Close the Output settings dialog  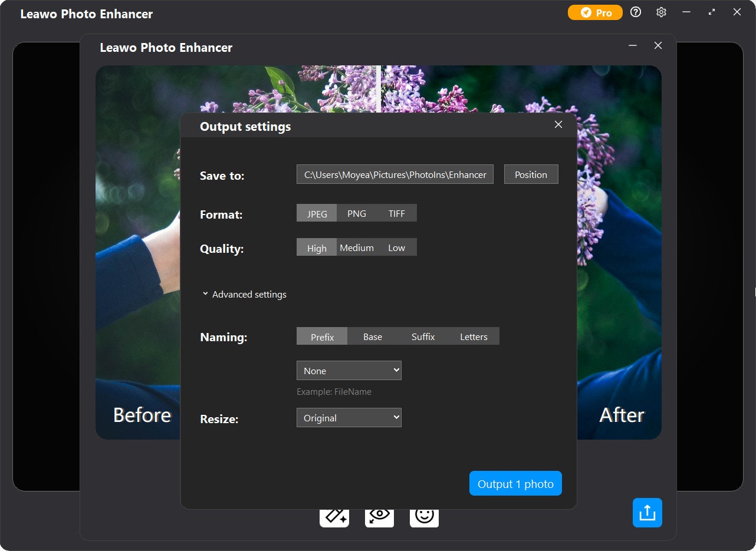[558, 124]
